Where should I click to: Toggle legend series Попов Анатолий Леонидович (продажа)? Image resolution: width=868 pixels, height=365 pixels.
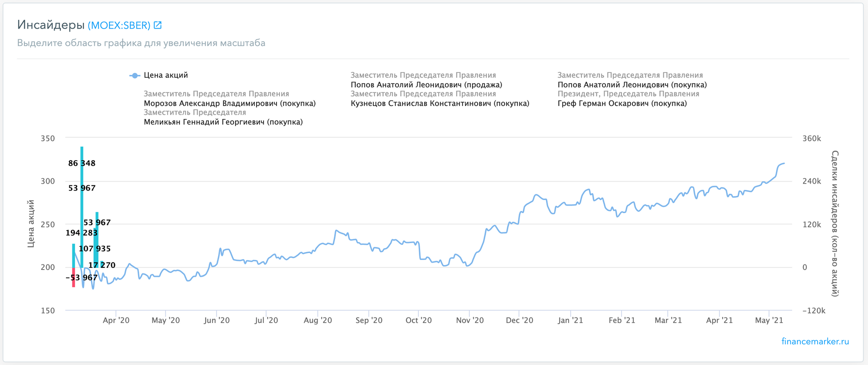pyautogui.click(x=426, y=85)
